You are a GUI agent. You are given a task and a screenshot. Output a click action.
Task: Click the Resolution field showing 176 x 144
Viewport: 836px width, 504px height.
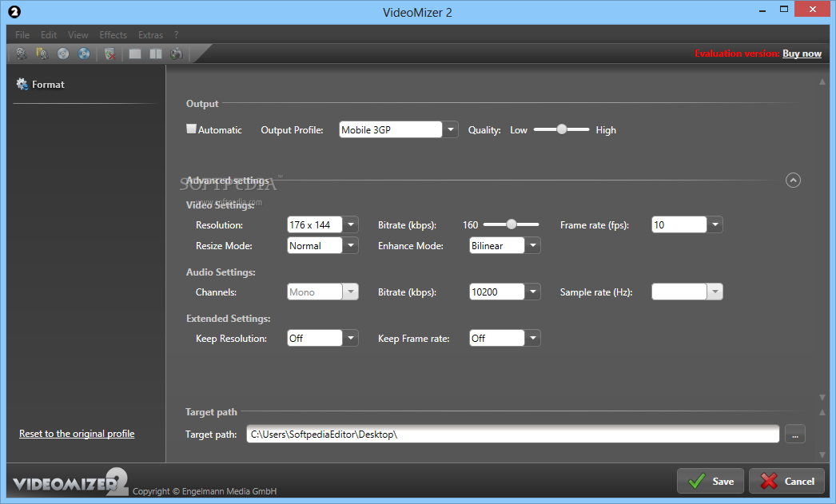pyautogui.click(x=315, y=224)
